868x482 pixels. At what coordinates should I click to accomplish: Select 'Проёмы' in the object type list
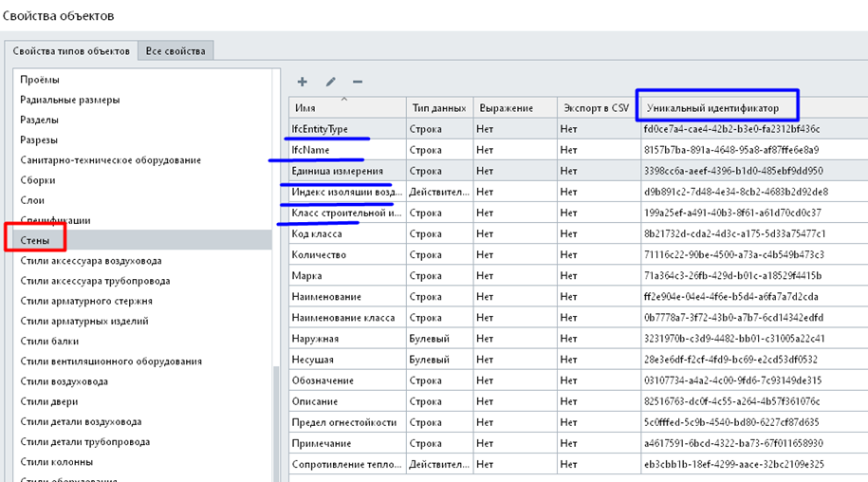pos(142,80)
